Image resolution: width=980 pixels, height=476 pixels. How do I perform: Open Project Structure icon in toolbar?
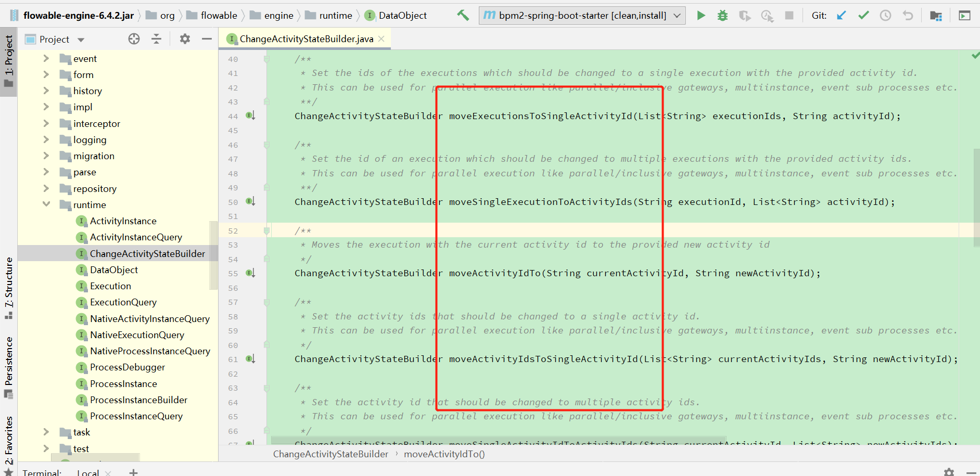936,16
